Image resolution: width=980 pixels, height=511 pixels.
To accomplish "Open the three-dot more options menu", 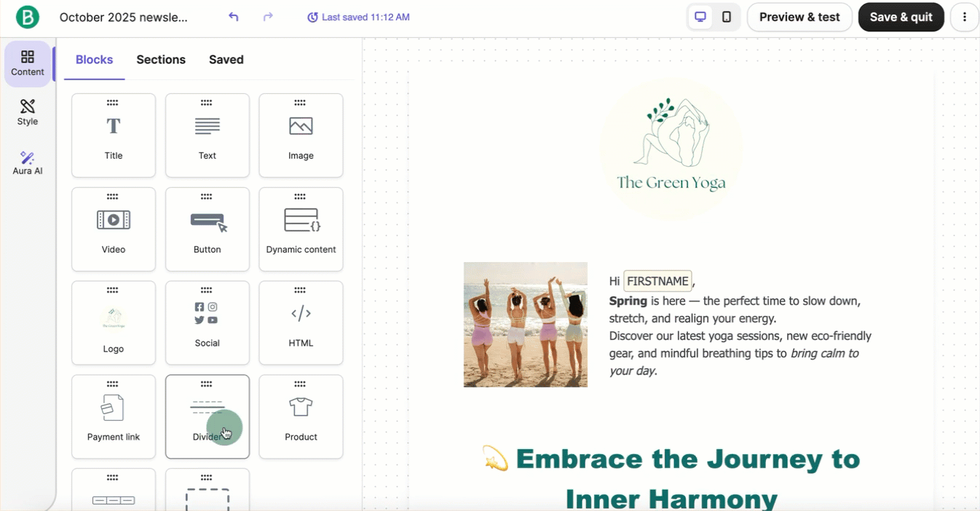I will click(x=964, y=16).
